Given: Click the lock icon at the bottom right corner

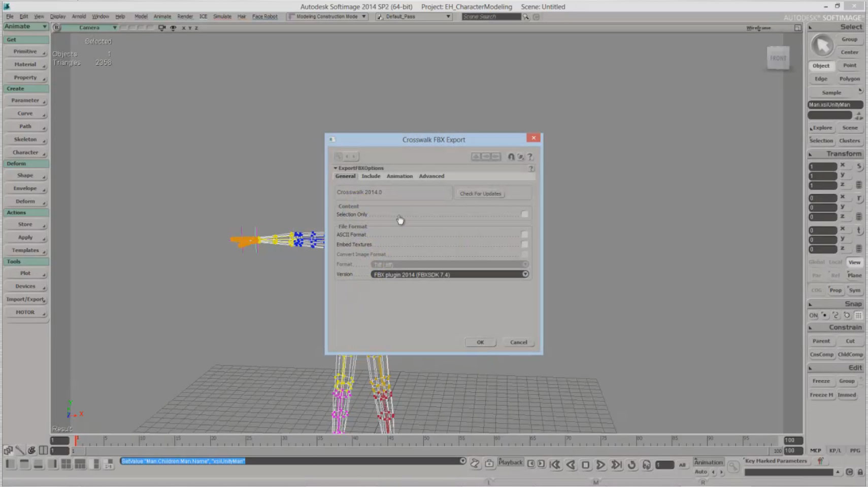Looking at the screenshot, I should pos(860,472).
